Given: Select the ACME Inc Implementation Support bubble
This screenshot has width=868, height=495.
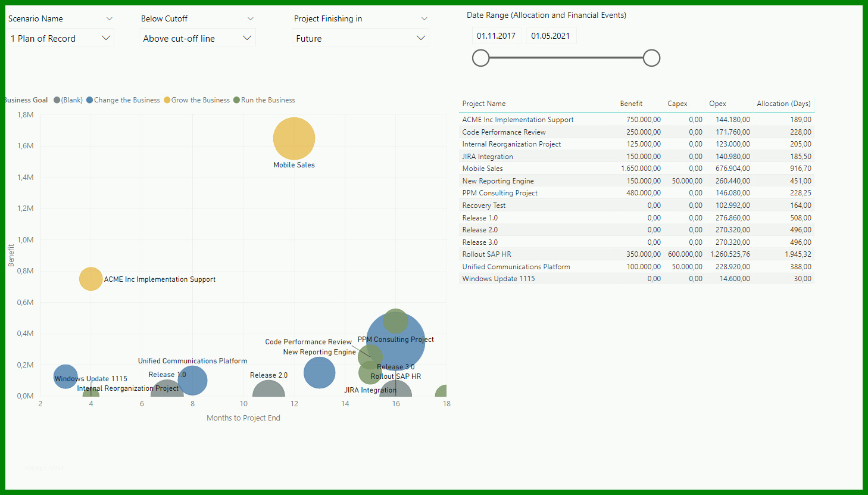Looking at the screenshot, I should point(90,279).
